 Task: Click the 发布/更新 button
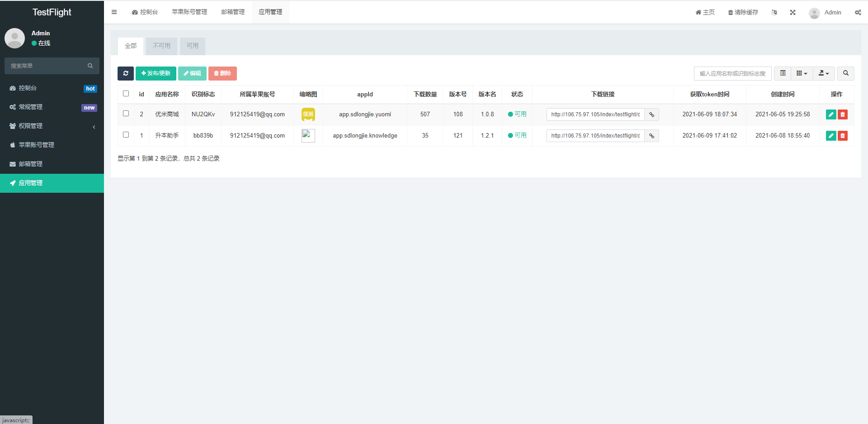(156, 73)
